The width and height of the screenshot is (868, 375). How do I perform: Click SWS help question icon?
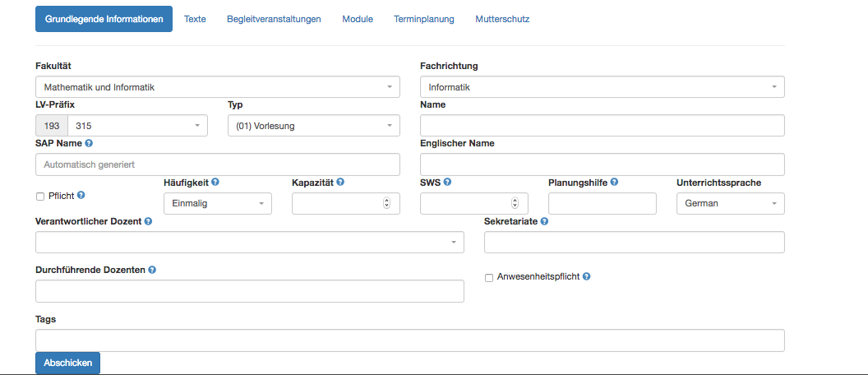(447, 182)
